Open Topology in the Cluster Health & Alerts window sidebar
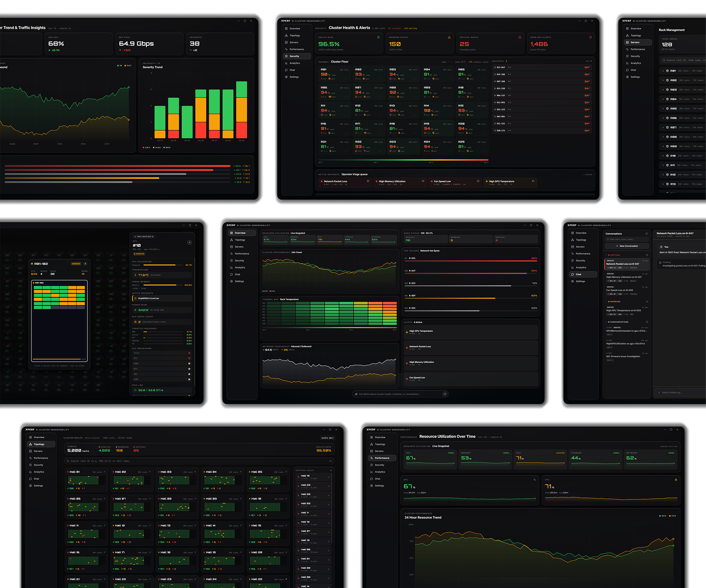Image resolution: width=706 pixels, height=588 pixels. click(x=296, y=35)
